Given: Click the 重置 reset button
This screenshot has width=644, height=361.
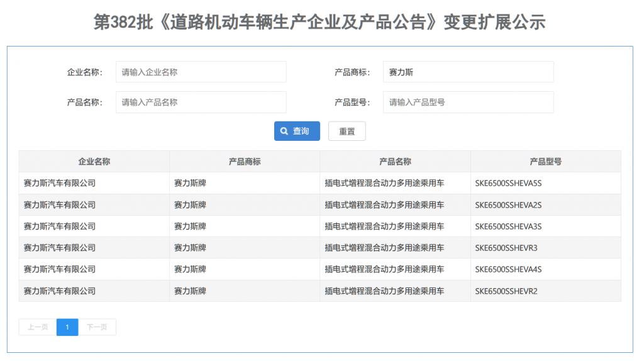Looking at the screenshot, I should (347, 131).
